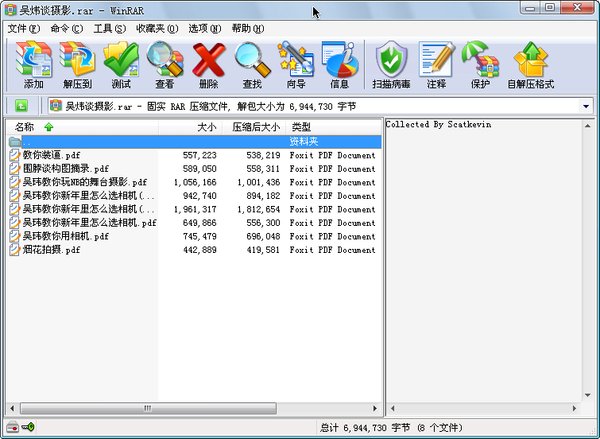600x439 pixels.
Task: Open the 收藏夹(O) menu
Action: pos(157,29)
